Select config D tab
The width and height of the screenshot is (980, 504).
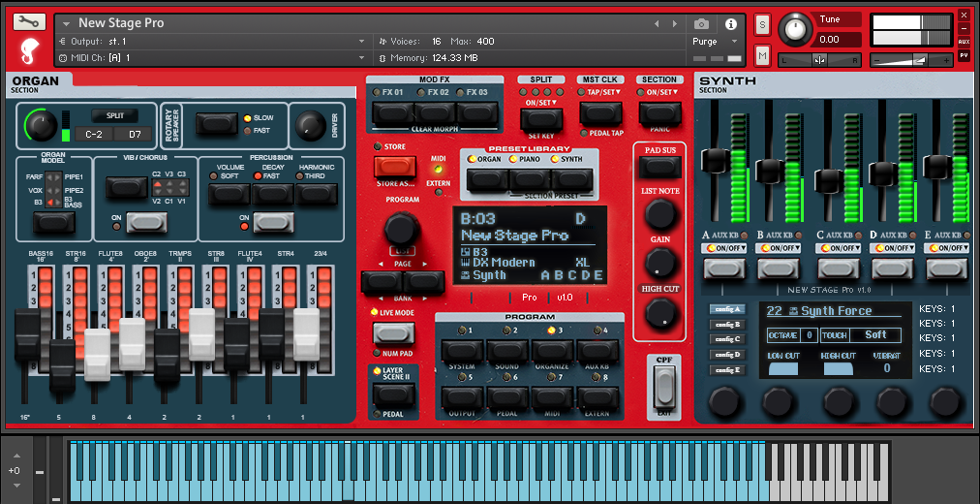tap(727, 355)
